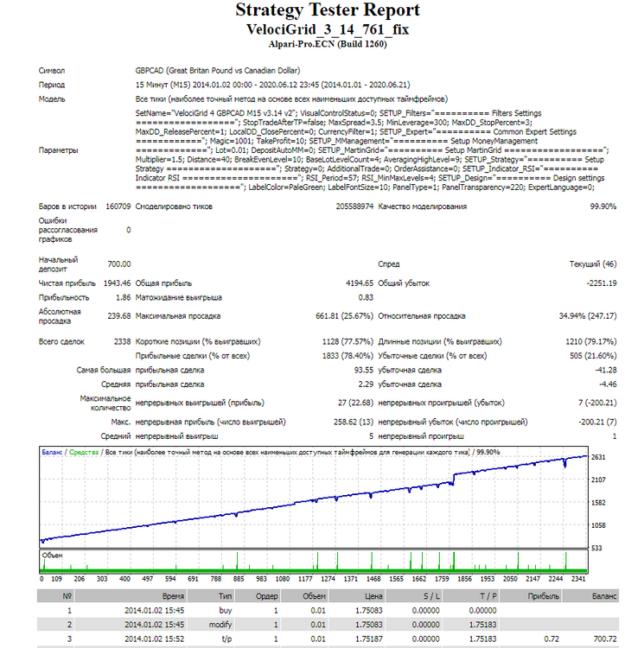Image resolution: width=644 pixels, height=648 pixels.
Task: Click the 'Качество моделирования' label
Action: (x=422, y=206)
